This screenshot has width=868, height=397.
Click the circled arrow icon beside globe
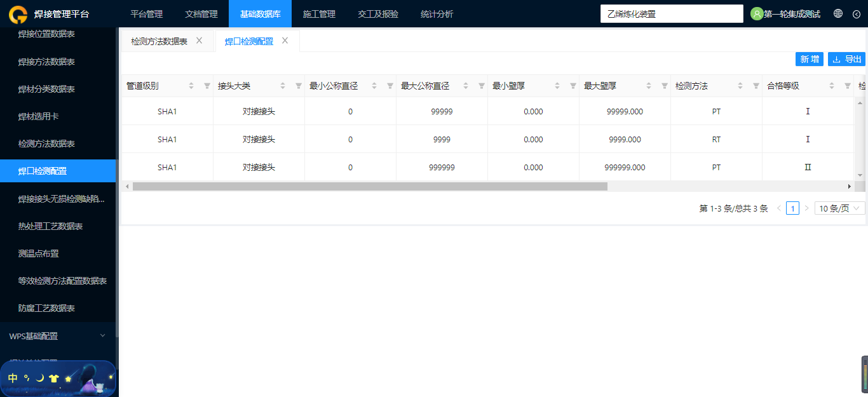click(x=856, y=14)
